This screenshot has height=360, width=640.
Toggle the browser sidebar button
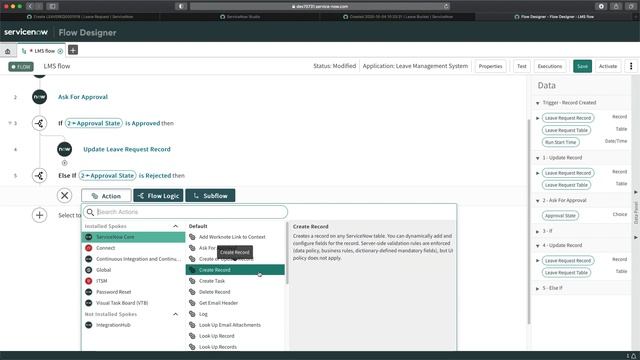53,6
